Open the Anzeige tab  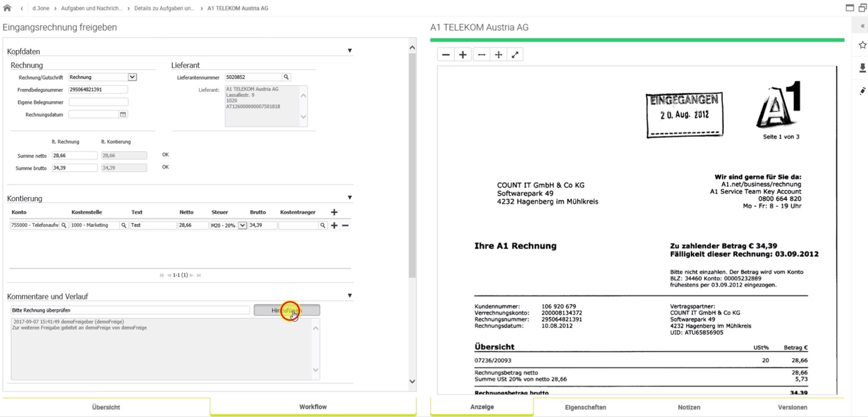pyautogui.click(x=482, y=407)
